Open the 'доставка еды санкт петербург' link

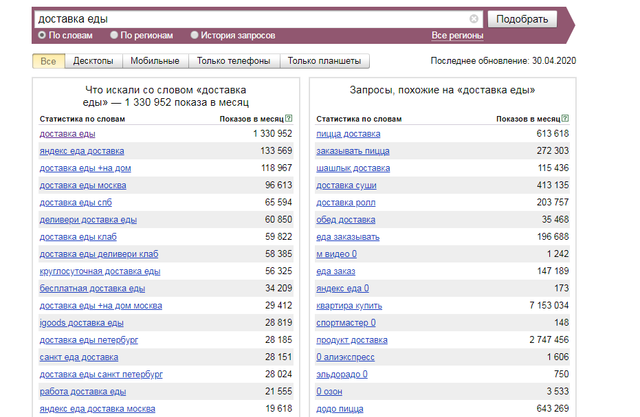pyautogui.click(x=101, y=374)
